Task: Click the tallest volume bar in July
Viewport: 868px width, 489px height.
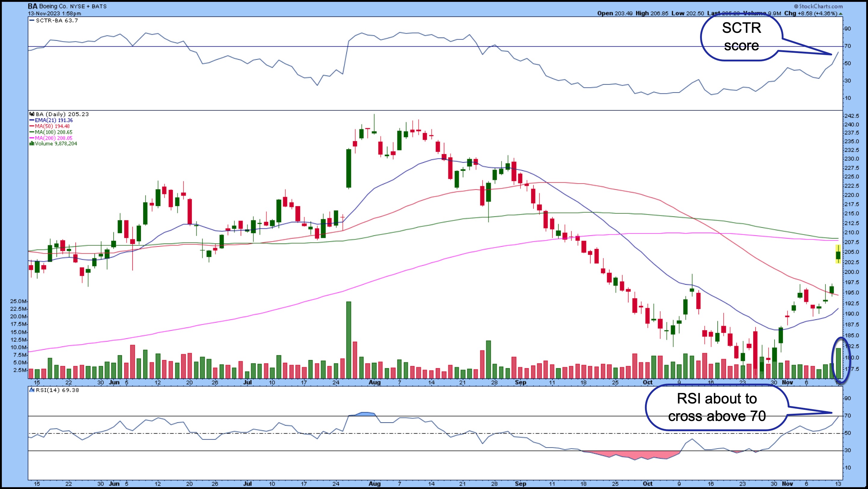Action: pos(349,340)
